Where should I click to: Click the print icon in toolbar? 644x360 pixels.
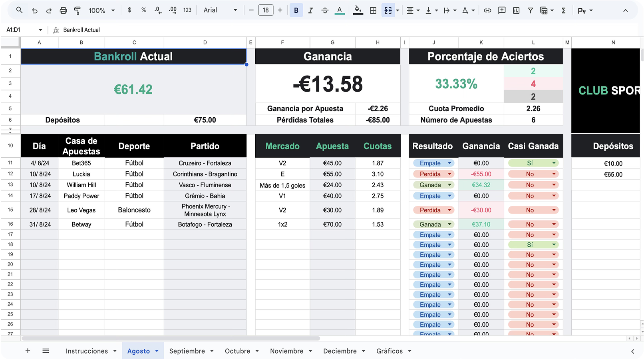(x=63, y=10)
